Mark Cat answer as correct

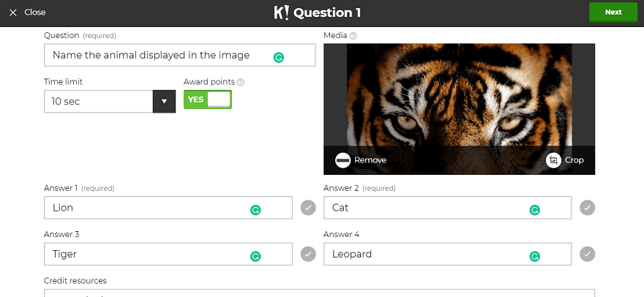(x=588, y=208)
